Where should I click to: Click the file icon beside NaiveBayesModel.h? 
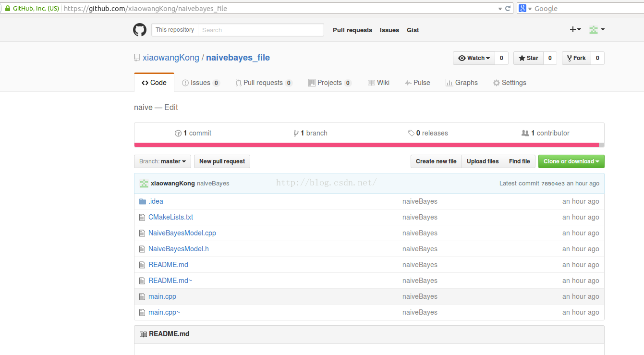click(x=142, y=249)
